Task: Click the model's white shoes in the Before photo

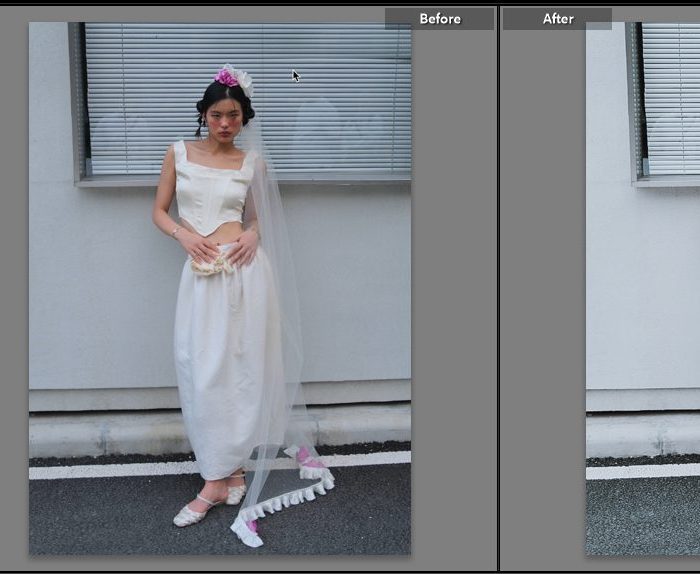Action: [x=192, y=513]
